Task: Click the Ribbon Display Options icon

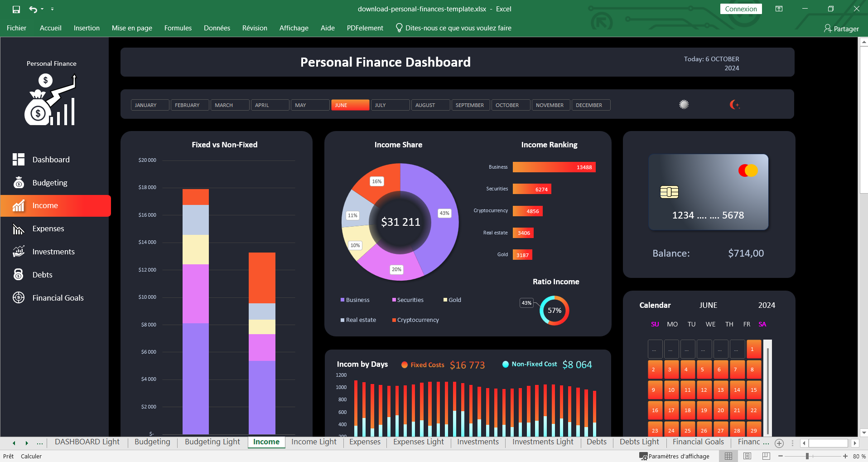Action: (x=779, y=9)
